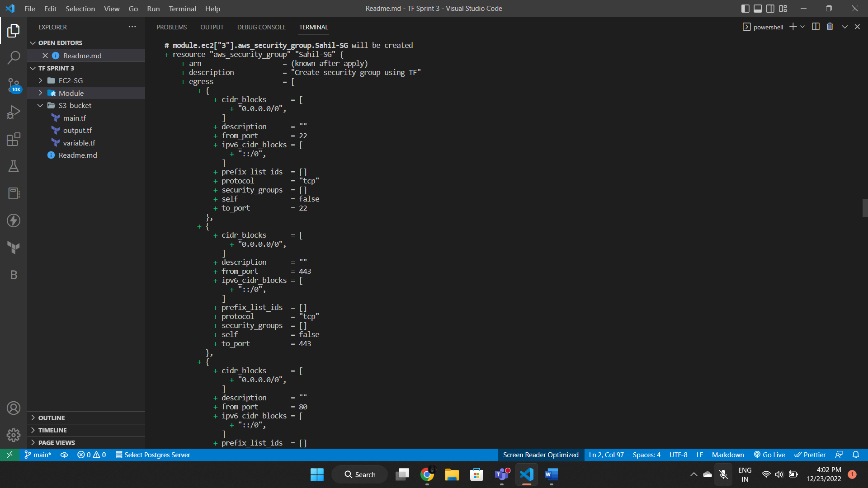Open the launch profile dropdown arrow
Image resolution: width=868 pixels, height=488 pixels.
pyautogui.click(x=802, y=27)
